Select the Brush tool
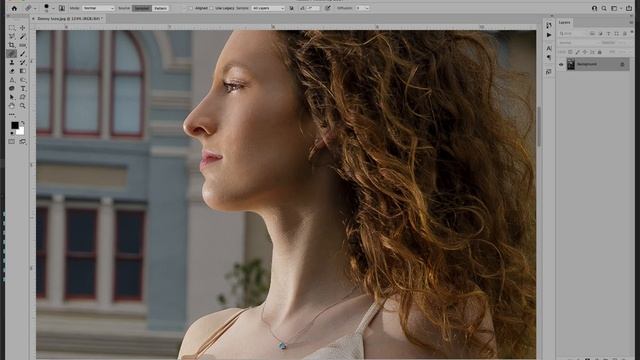 pyautogui.click(x=22, y=54)
